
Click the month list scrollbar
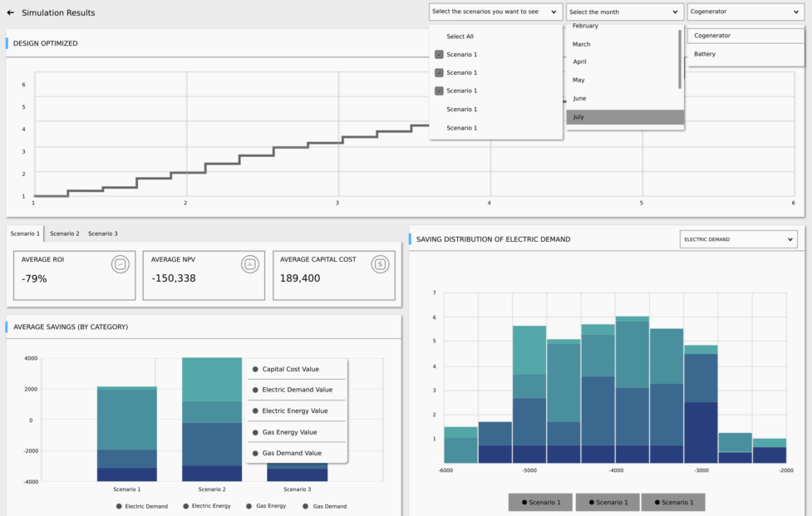681,58
